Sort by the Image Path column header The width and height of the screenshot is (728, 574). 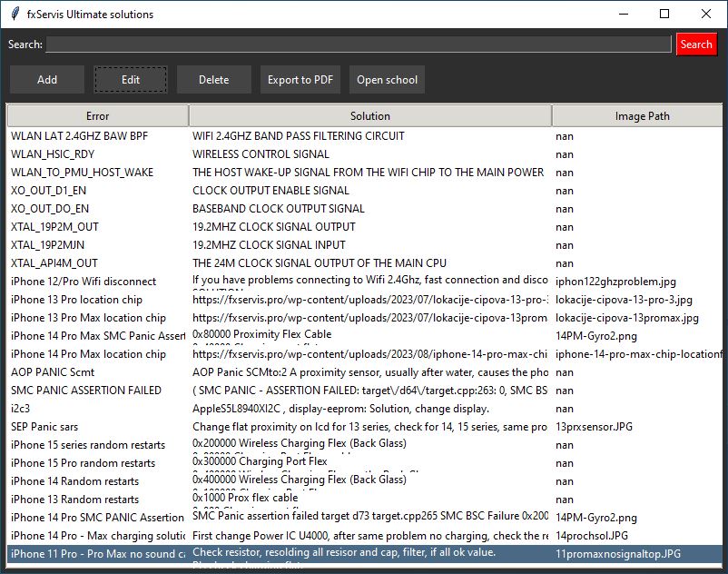[637, 115]
